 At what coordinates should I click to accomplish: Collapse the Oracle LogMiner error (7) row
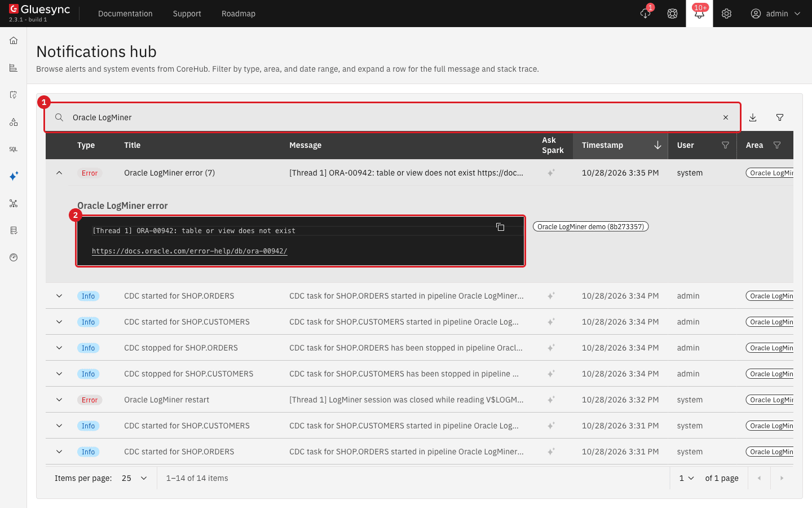[x=59, y=173]
